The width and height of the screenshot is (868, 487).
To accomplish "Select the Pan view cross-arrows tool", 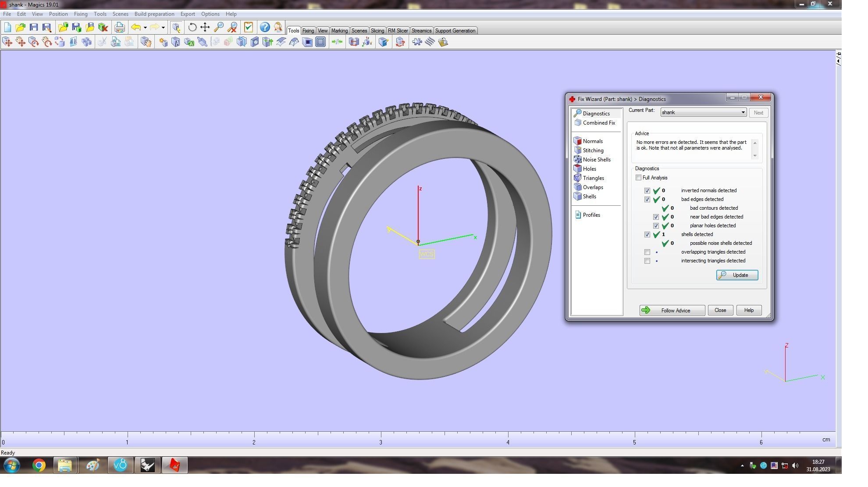I will click(205, 27).
